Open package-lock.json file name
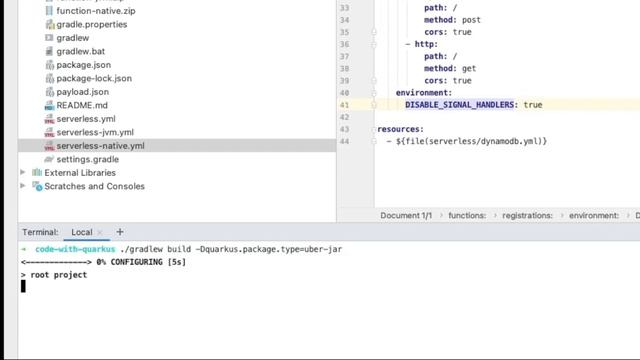Screen dimensions: 640x360 coord(94,78)
